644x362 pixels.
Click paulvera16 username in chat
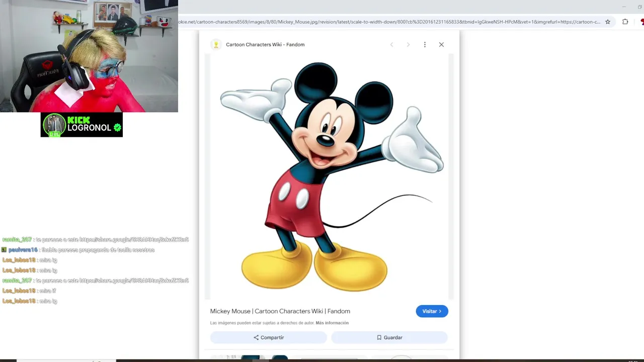coord(23,250)
